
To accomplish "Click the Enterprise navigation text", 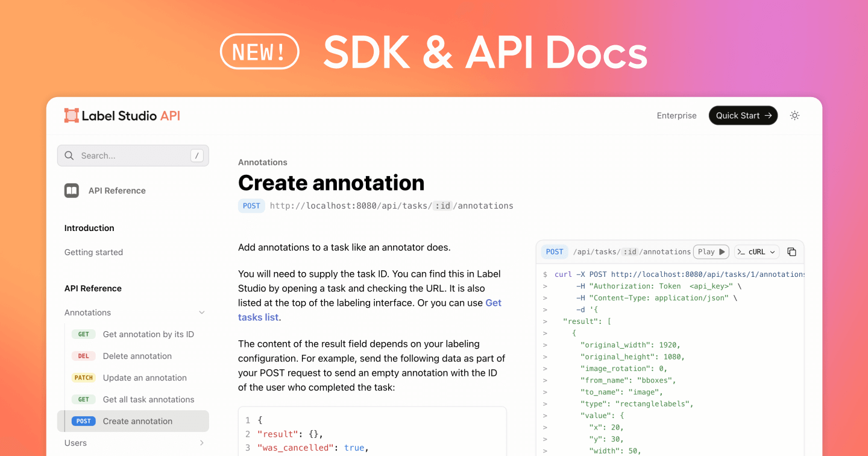I will [676, 115].
